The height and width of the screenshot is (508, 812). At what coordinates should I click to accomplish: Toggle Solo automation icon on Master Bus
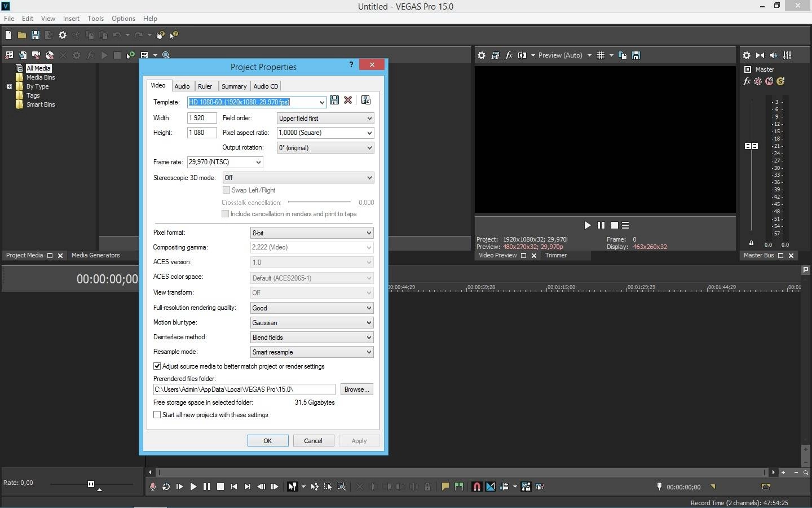(780, 81)
